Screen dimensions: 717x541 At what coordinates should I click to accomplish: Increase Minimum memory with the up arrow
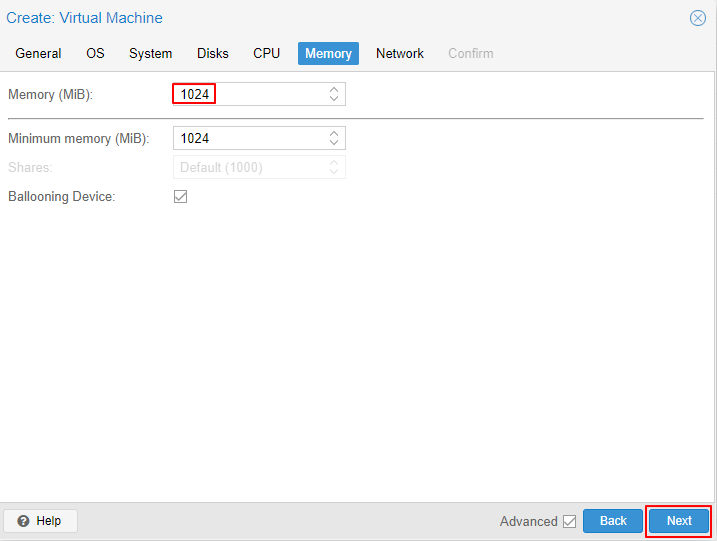(334, 133)
